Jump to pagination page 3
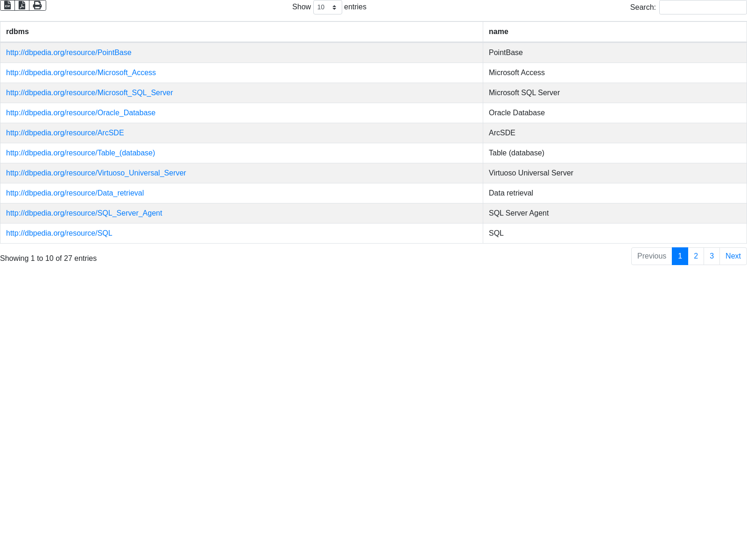This screenshot has width=747, height=560. (x=712, y=256)
